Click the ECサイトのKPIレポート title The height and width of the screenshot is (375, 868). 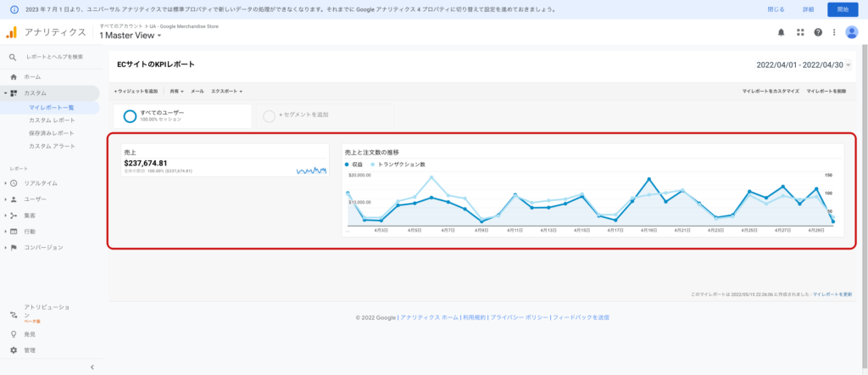coord(156,64)
